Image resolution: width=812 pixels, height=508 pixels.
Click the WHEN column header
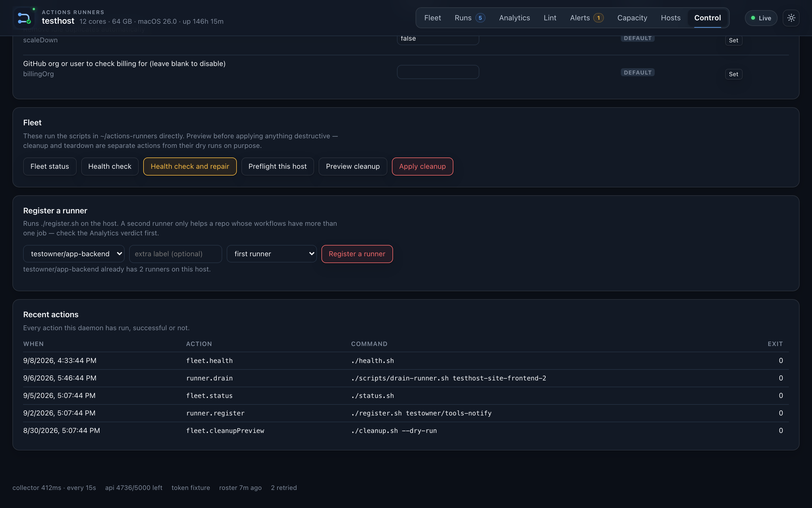pos(33,344)
